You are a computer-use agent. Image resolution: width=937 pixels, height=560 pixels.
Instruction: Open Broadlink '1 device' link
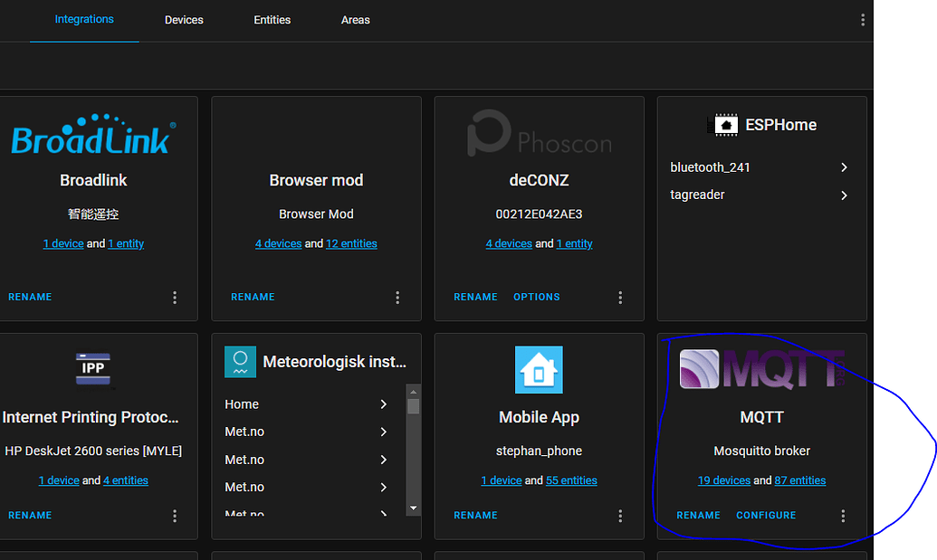[x=63, y=243]
